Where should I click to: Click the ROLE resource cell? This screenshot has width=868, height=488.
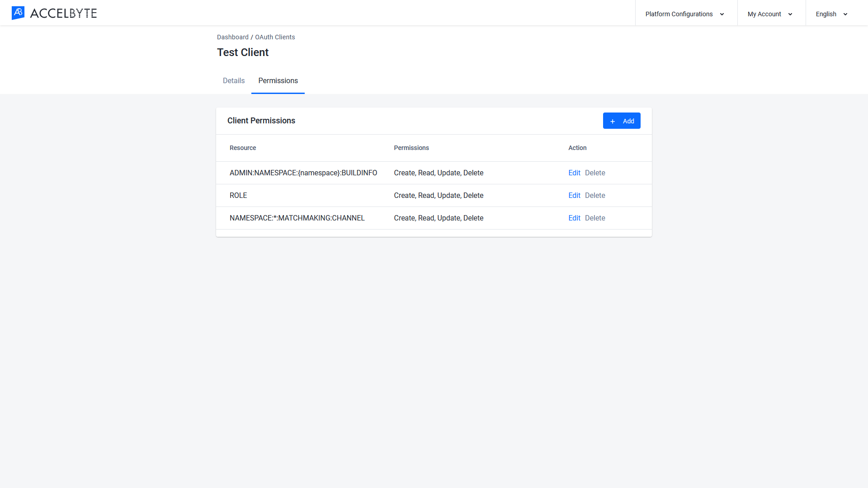tap(238, 195)
